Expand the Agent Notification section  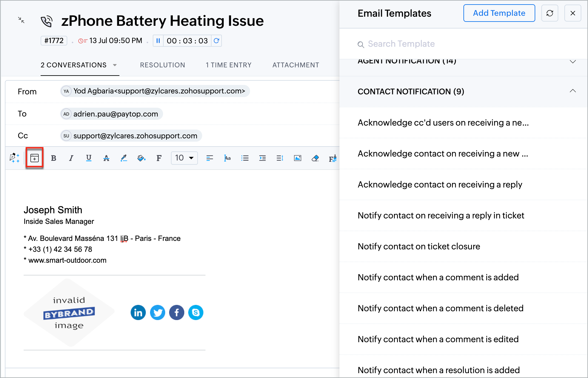point(573,62)
